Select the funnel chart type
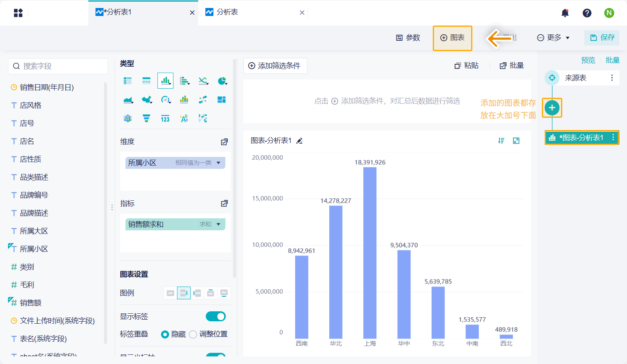 [147, 119]
